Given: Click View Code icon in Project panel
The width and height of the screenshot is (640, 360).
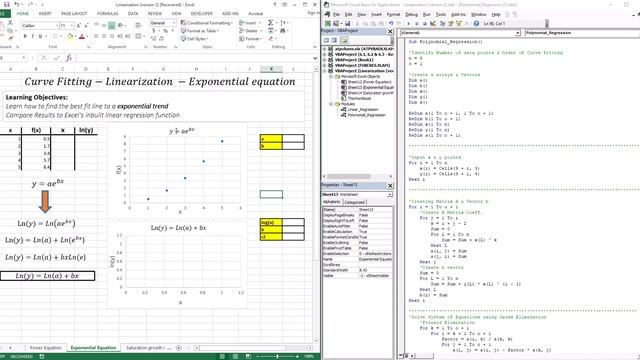Looking at the screenshot, I should tap(327, 40).
